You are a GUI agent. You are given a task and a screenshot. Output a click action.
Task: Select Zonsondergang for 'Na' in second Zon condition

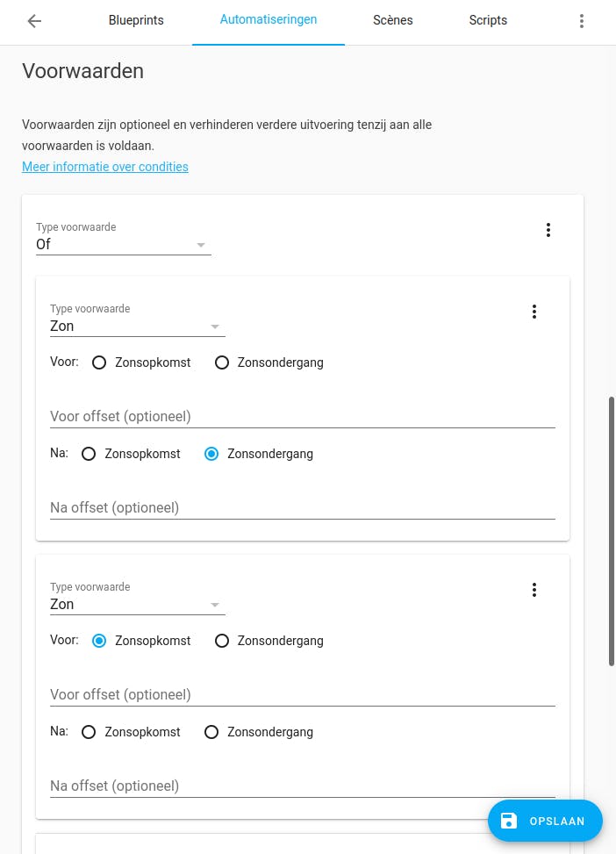pyautogui.click(x=211, y=732)
